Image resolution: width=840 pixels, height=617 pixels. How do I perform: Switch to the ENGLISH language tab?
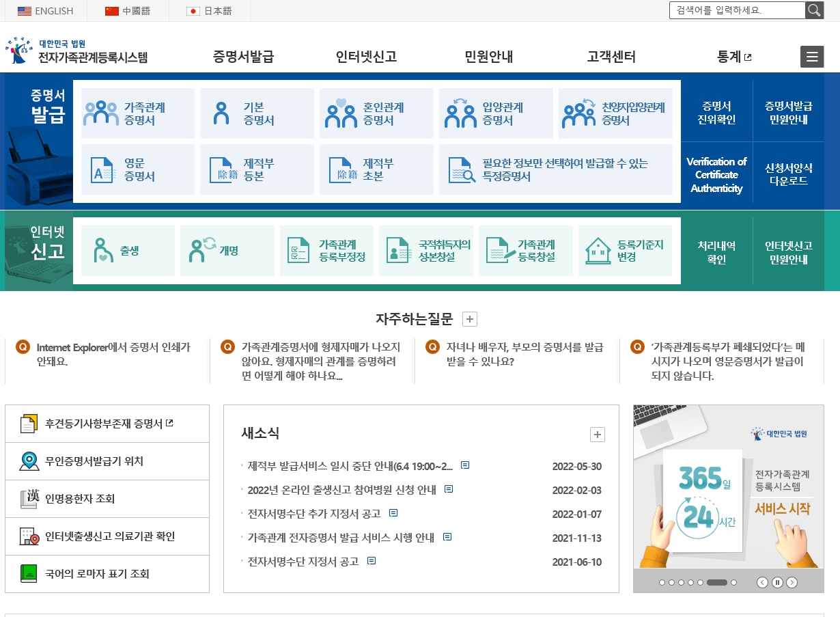[x=45, y=10]
